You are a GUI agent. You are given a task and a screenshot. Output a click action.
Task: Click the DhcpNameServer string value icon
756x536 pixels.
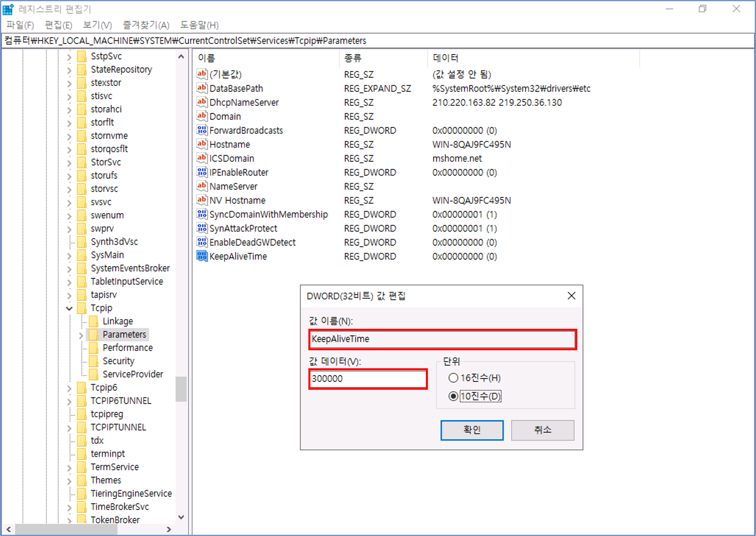pos(202,102)
